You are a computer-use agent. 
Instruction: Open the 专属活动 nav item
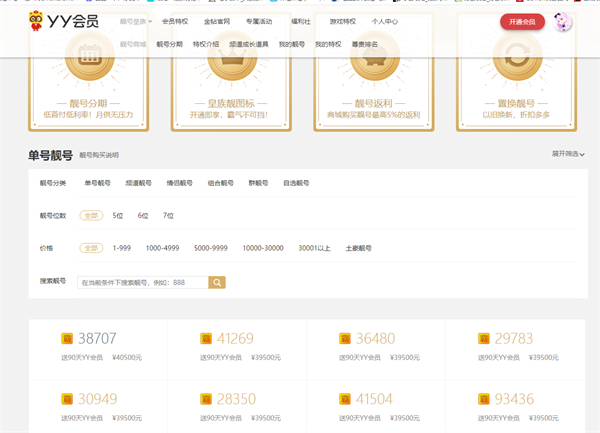(x=259, y=21)
